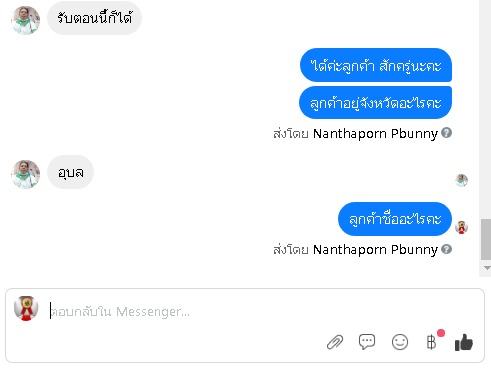Click the page avatar in reply box

[26, 308]
